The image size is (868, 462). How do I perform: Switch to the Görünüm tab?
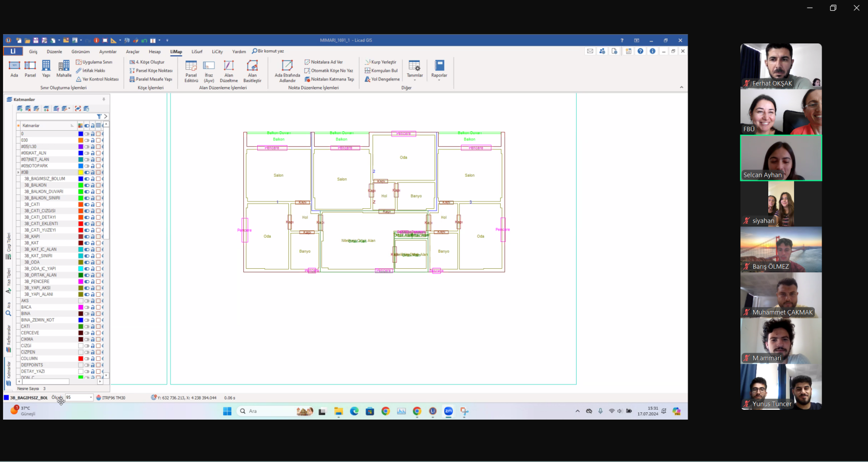pyautogui.click(x=81, y=52)
